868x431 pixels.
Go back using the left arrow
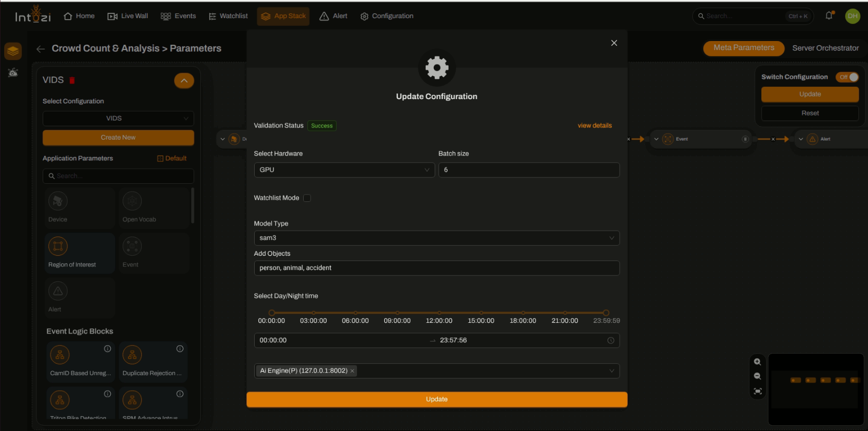[40, 48]
